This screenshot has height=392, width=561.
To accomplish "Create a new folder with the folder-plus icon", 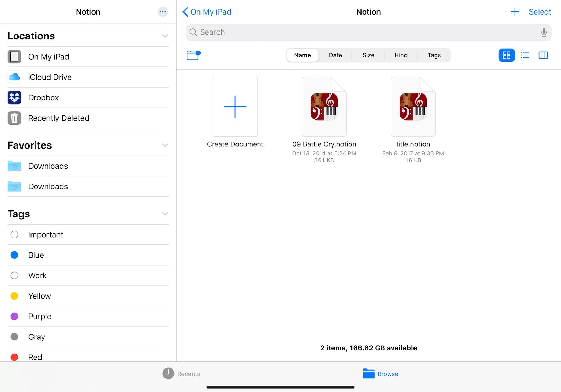I will [194, 55].
